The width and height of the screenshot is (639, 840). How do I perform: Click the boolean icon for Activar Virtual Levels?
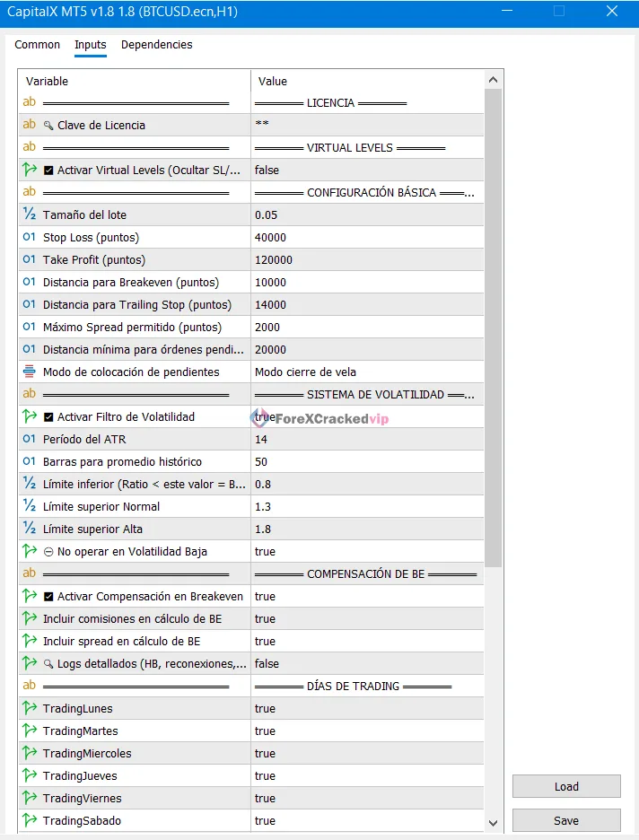tap(29, 170)
